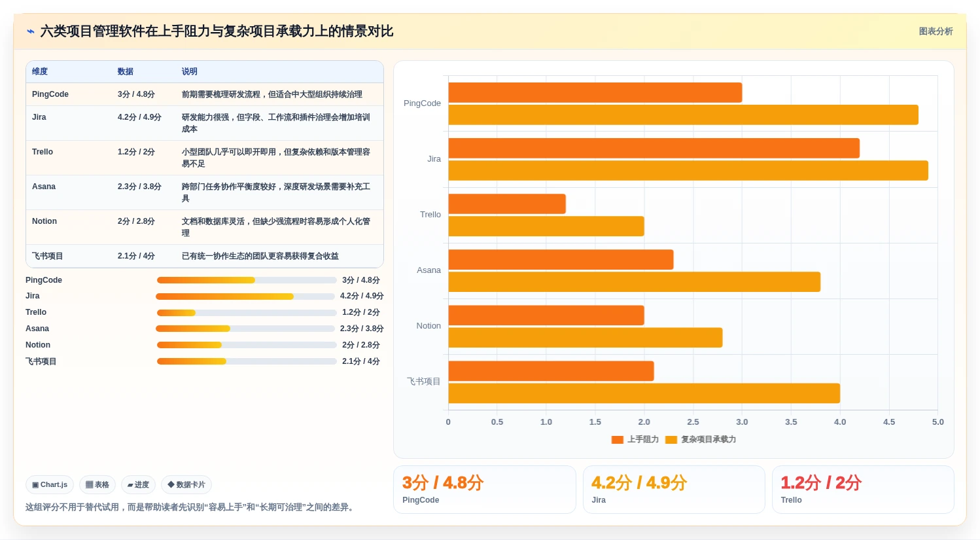Screen dimensions: 980x540
Task: Click the Notion 上手阻力 chart bar
Action: point(546,315)
